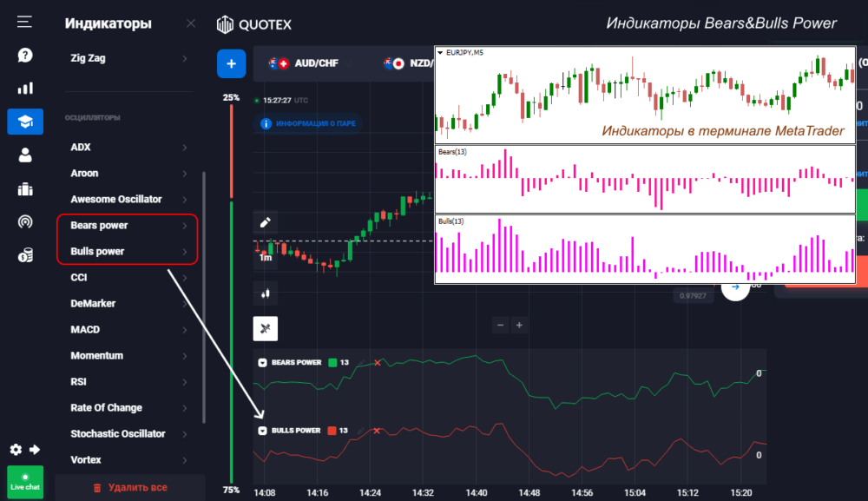
Task: Open the hamburger menu in the sidebar
Action: click(x=24, y=22)
